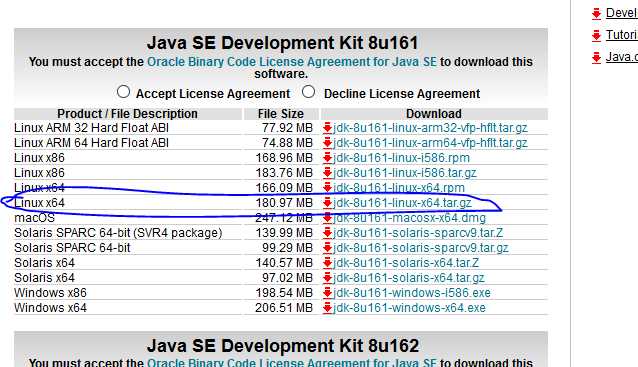Click red arrow icon beside Java.com sidebar link
Screen dimensions: 638x367
click(x=596, y=57)
